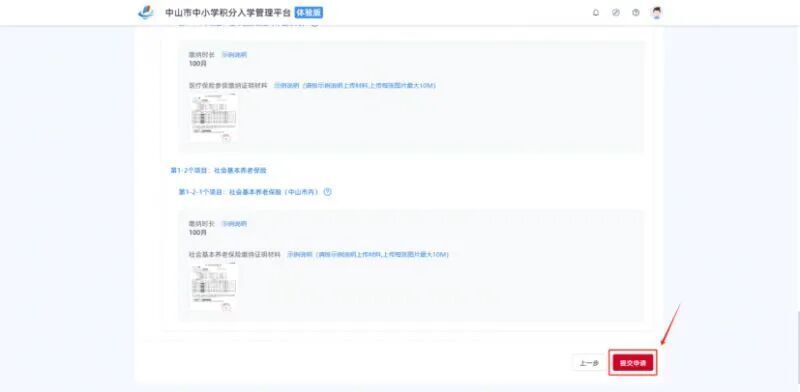Screen dimensions: 800x392
Task: Click the 中山市中小学积分入学管理平台 title
Action: point(228,13)
